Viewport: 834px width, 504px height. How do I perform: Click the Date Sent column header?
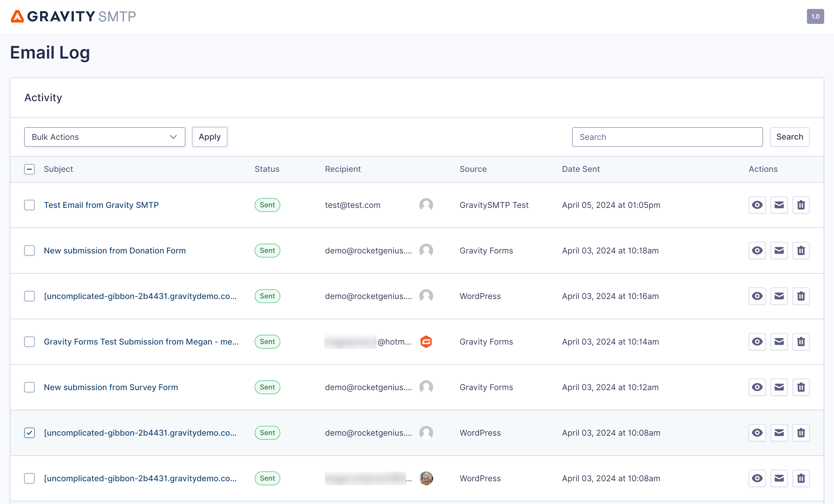coord(581,169)
